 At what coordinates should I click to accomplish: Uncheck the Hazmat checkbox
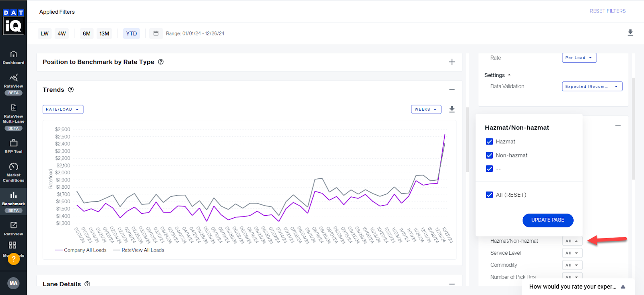(x=489, y=142)
